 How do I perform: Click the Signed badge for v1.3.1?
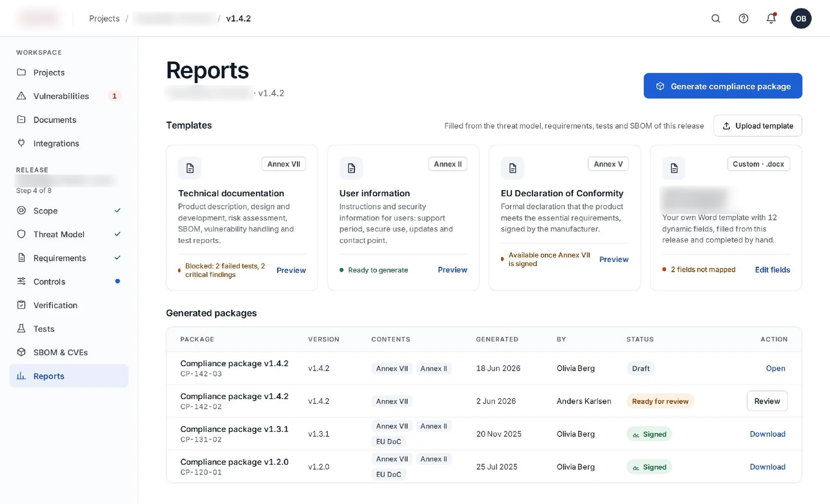click(649, 434)
